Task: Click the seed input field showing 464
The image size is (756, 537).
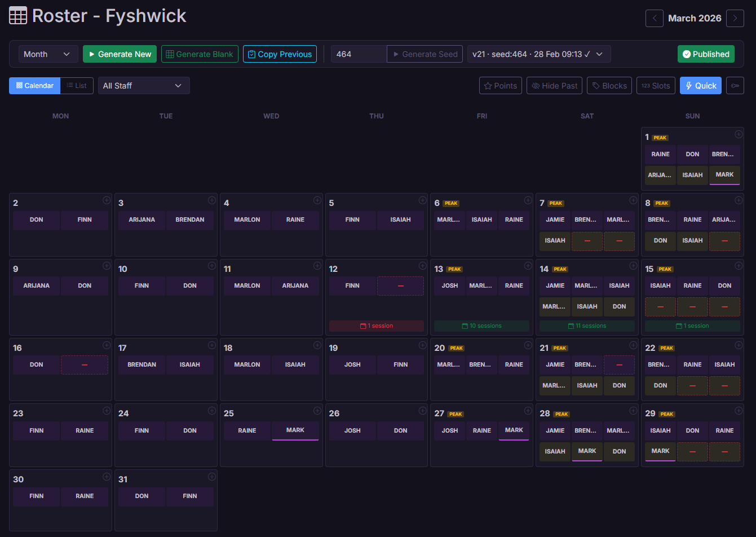Action: (x=359, y=54)
